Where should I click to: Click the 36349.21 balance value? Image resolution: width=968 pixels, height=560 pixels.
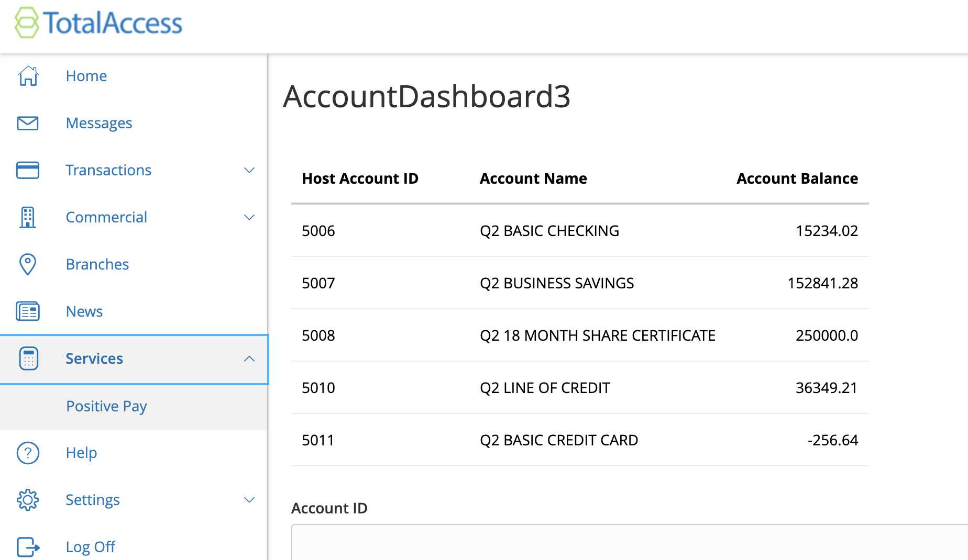tap(827, 388)
